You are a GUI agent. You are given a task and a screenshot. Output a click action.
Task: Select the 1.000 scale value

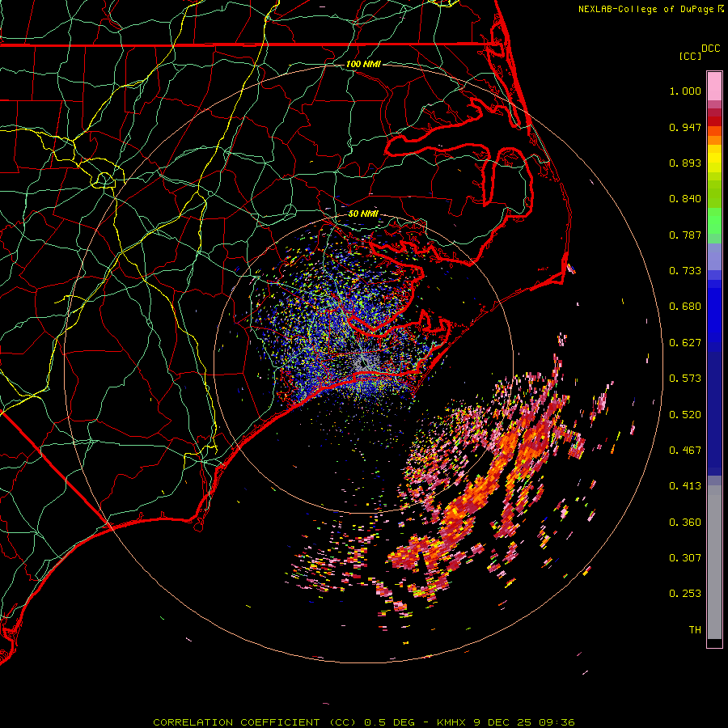click(685, 91)
